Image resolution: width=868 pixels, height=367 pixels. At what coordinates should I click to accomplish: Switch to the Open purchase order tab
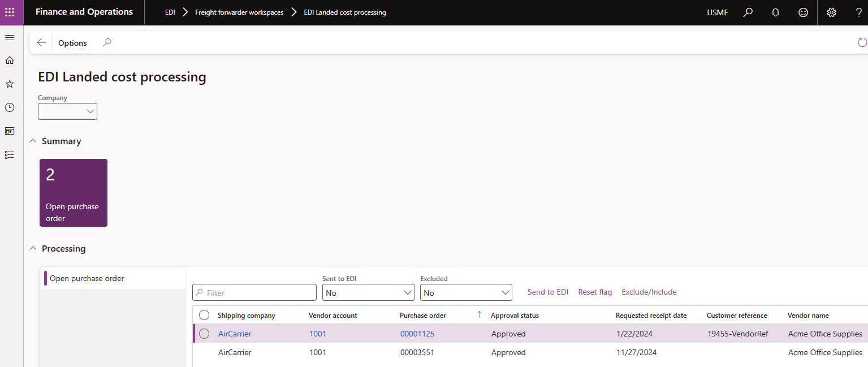(x=87, y=278)
